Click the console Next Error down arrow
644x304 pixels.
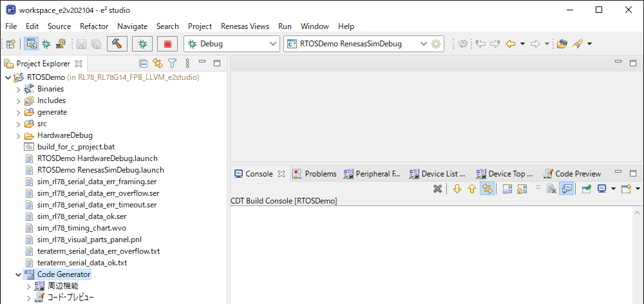(457, 189)
